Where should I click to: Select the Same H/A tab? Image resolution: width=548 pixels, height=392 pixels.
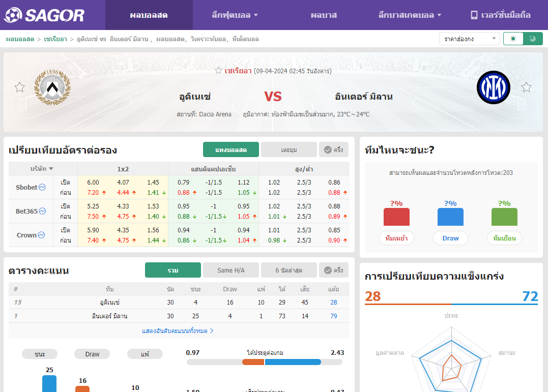231,270
